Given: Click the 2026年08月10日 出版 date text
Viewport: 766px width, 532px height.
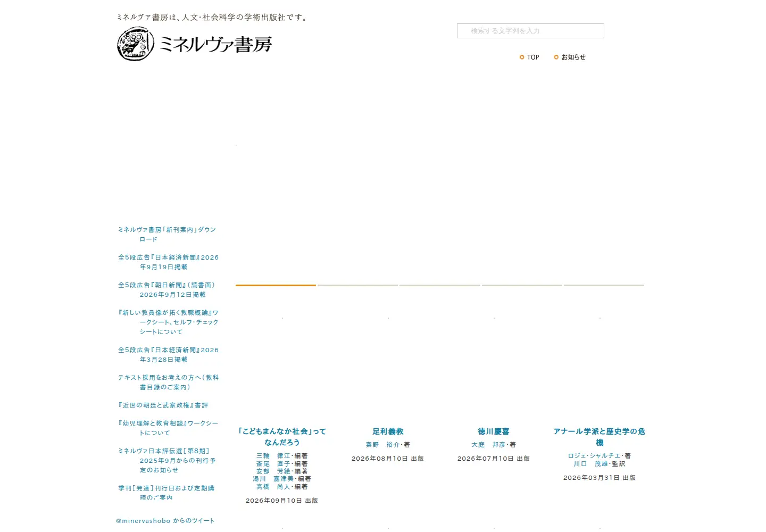Looking at the screenshot, I should (388, 459).
